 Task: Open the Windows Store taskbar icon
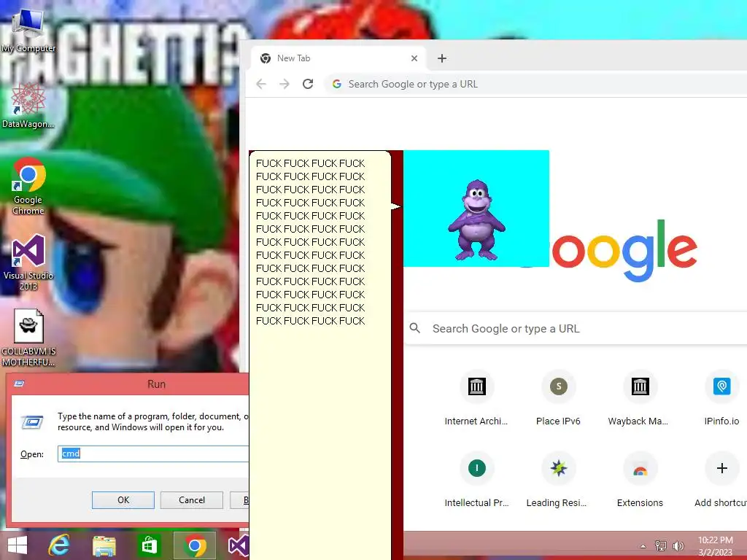click(x=149, y=545)
